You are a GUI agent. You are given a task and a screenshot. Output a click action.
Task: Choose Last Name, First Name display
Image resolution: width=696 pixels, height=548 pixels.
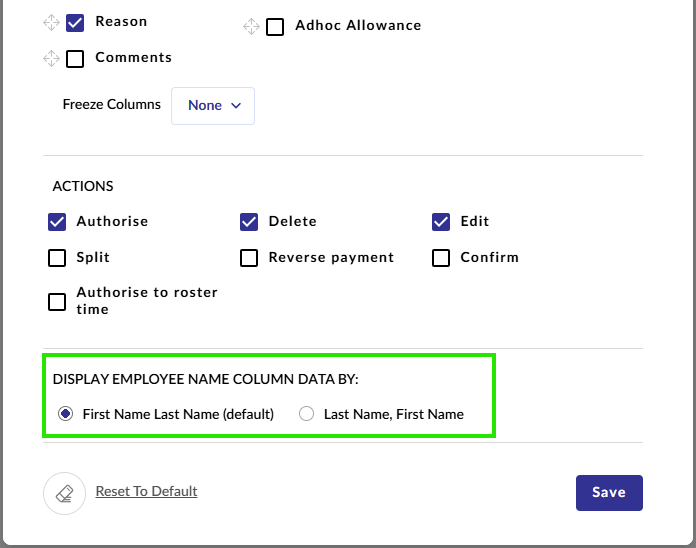point(306,414)
